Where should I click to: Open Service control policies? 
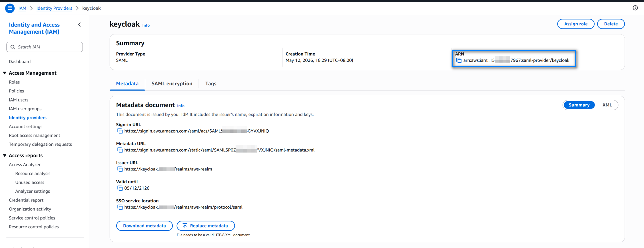point(32,218)
